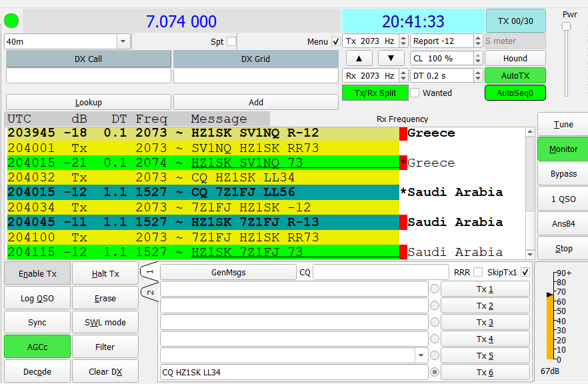This screenshot has width=588, height=384.
Task: Click the Filter button
Action: 105,347
